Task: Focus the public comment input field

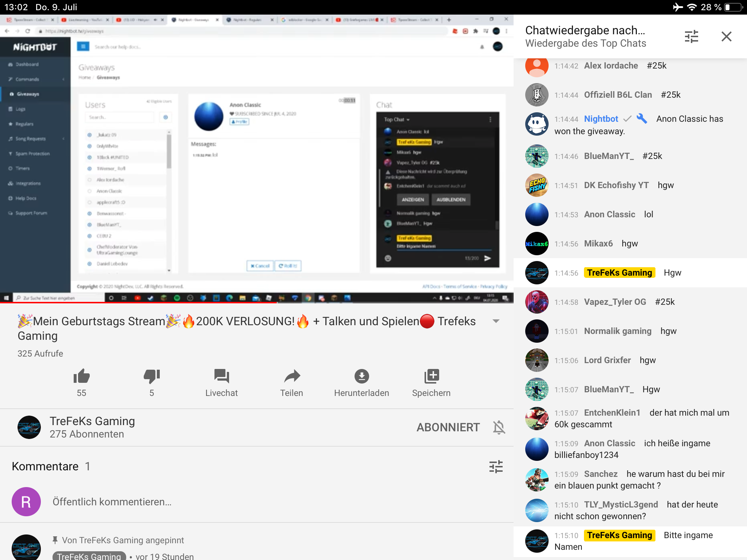Action: coord(112,502)
